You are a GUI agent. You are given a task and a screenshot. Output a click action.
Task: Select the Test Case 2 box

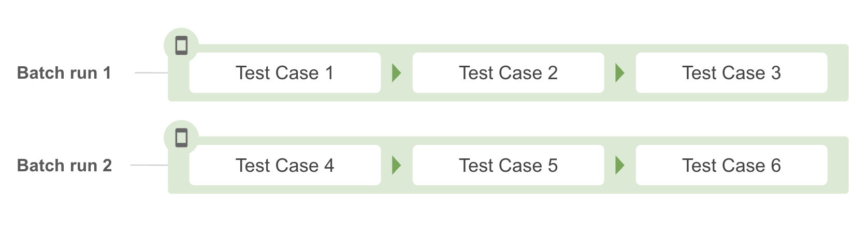tap(508, 73)
